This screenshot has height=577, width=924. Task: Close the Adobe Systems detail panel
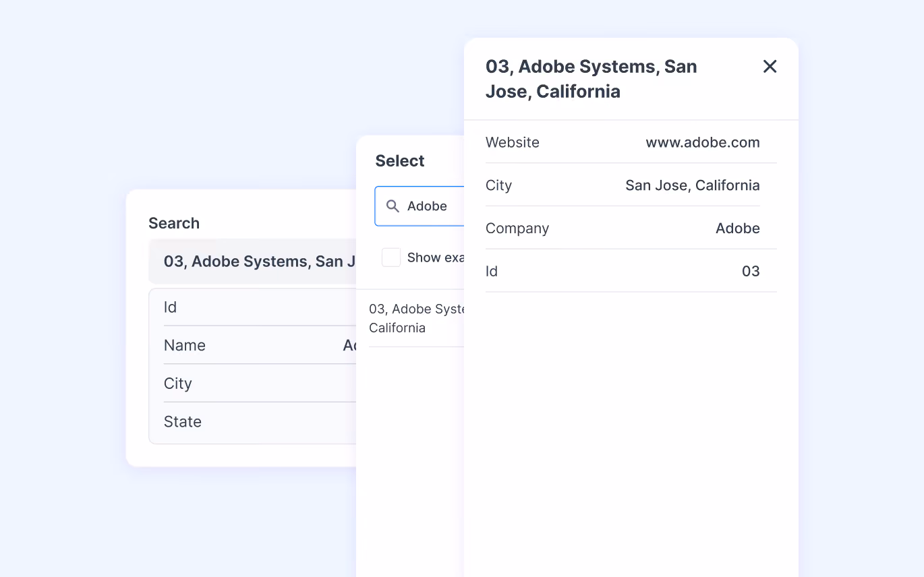coord(770,66)
